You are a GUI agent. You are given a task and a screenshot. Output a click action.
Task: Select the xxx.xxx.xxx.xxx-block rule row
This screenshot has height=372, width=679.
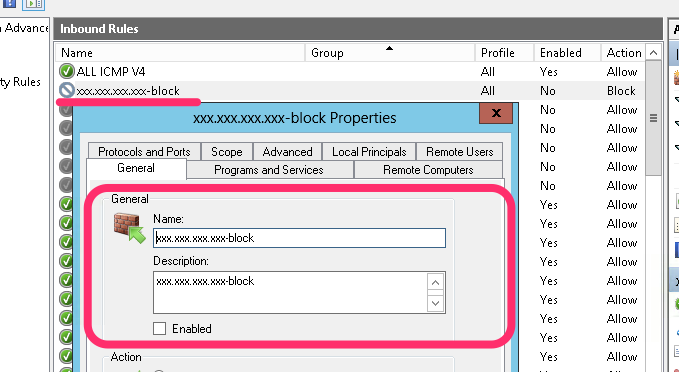(350, 91)
